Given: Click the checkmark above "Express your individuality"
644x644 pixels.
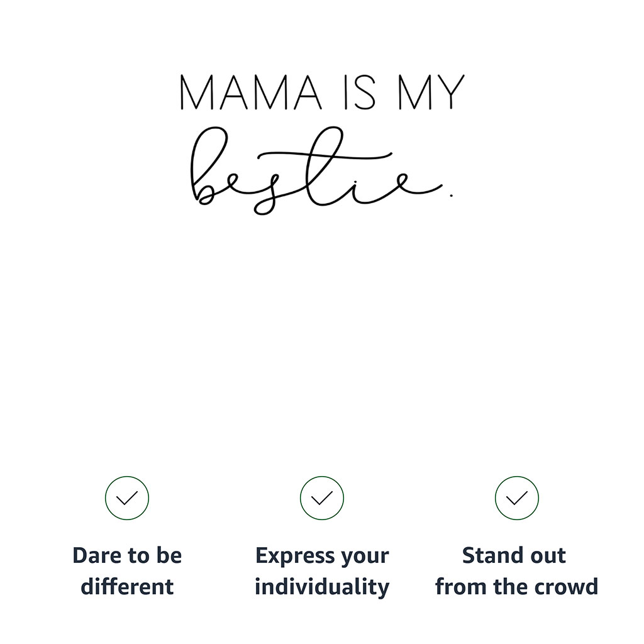Looking at the screenshot, I should [x=322, y=498].
